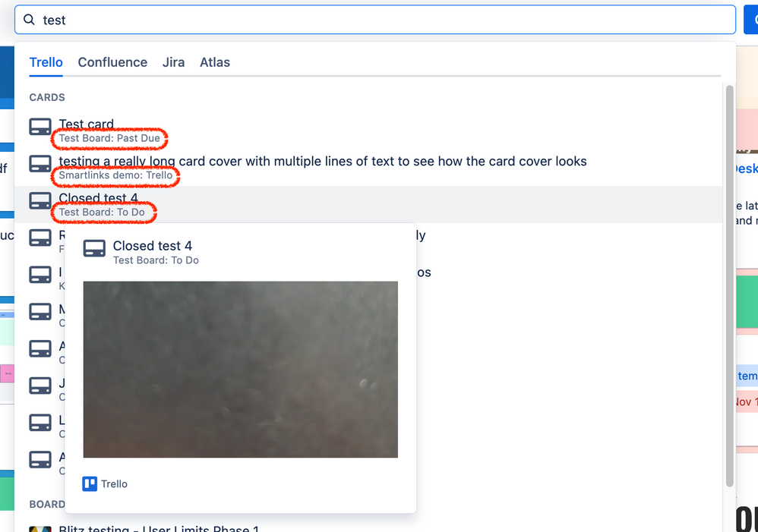Click card icon beside Test card
The image size is (758, 532).
click(x=40, y=127)
